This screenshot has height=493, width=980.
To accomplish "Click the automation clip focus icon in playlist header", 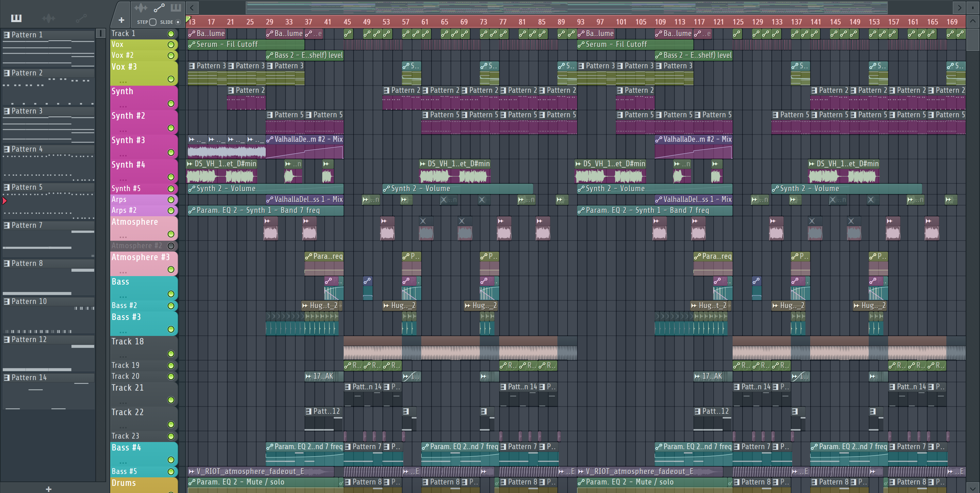I will (159, 7).
